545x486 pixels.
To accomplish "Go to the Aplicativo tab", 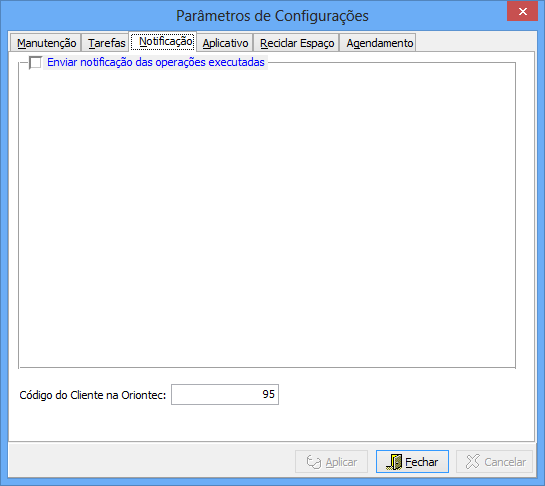I will point(225,43).
